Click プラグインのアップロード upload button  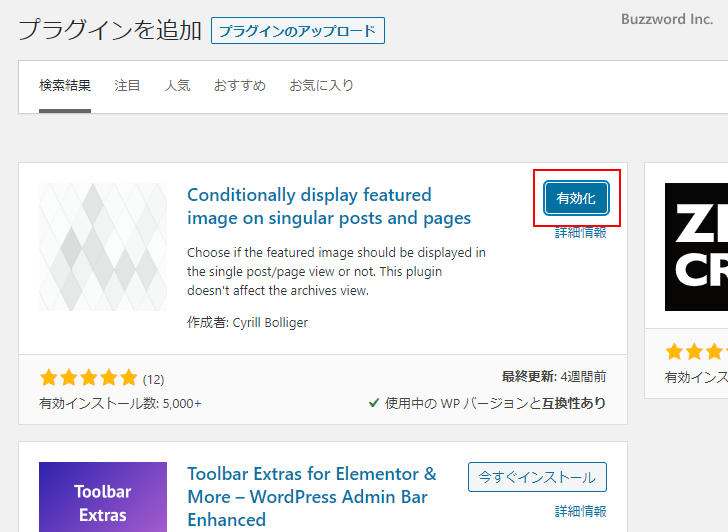(x=298, y=31)
